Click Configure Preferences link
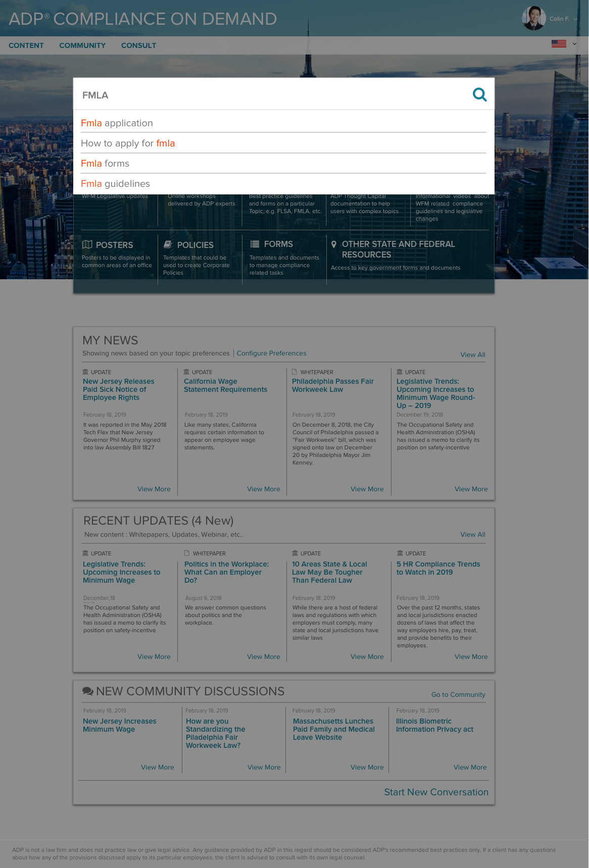589x868 pixels. click(x=271, y=353)
